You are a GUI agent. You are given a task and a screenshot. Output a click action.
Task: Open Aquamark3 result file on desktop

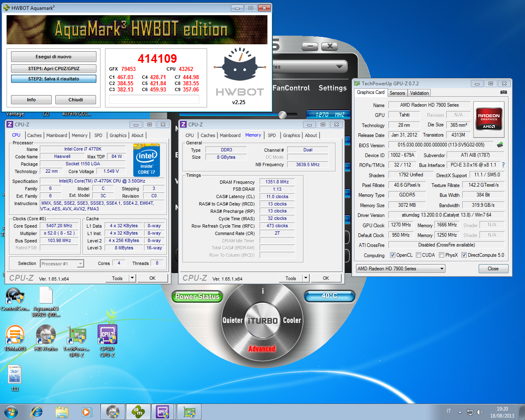click(46, 301)
